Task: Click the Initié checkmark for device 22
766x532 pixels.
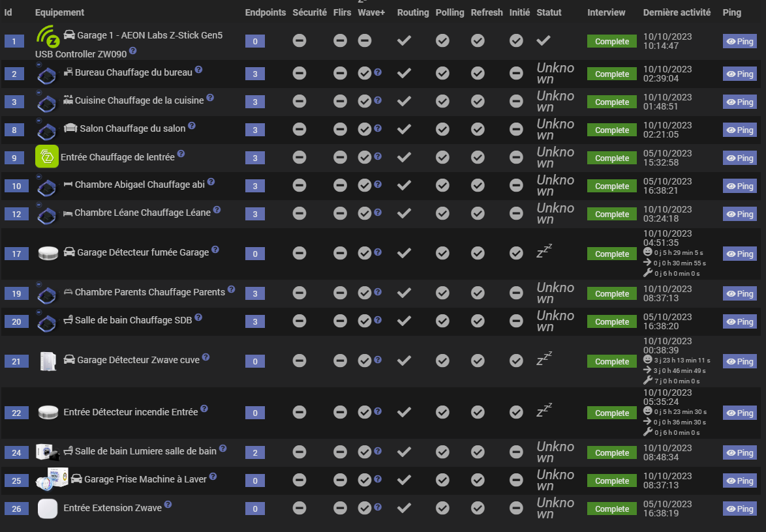Action: [x=516, y=412]
